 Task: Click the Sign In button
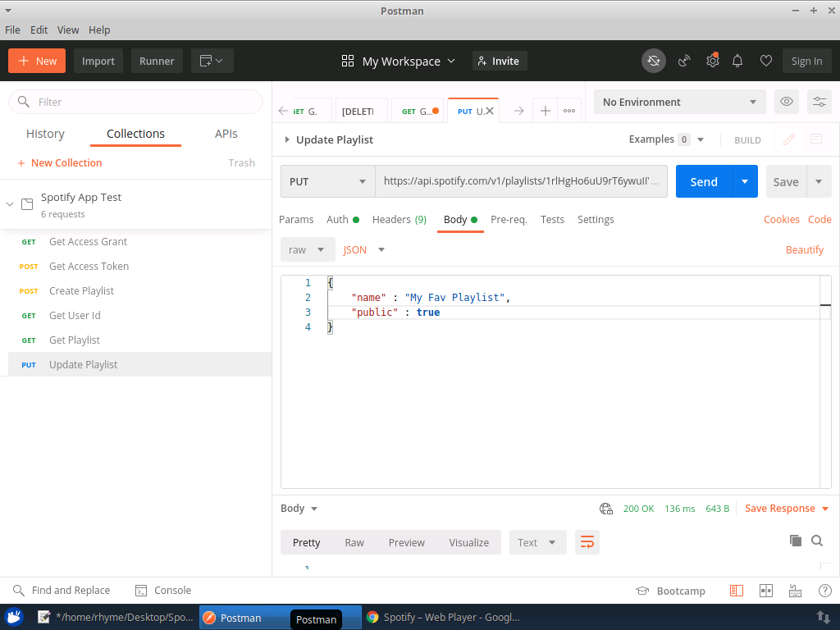point(807,61)
